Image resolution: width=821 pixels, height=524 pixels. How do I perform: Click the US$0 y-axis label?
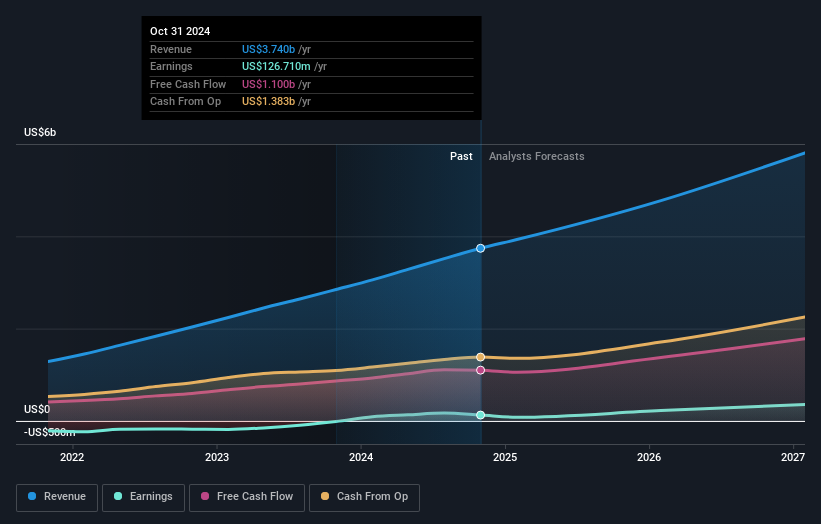(x=37, y=409)
